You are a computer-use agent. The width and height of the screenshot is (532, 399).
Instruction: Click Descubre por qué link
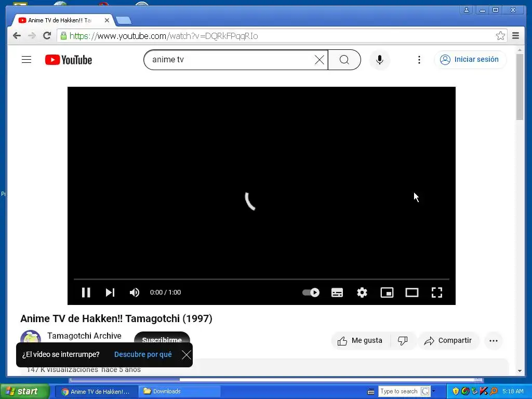[x=143, y=354]
